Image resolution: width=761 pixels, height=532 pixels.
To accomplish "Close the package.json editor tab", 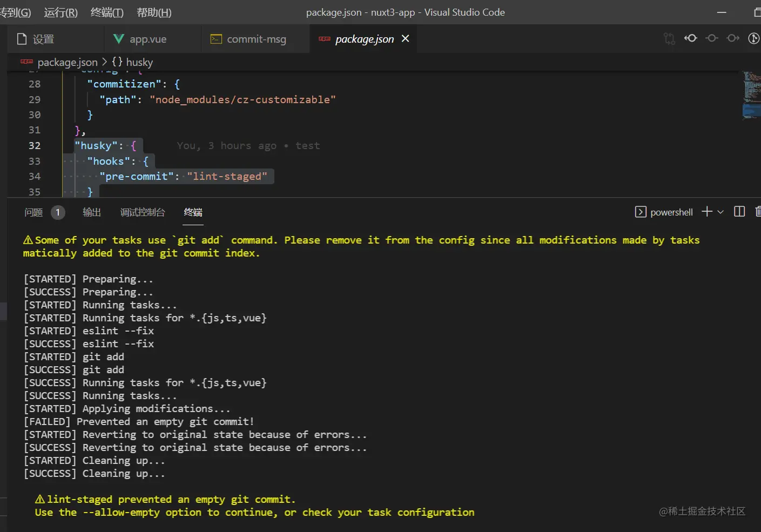I will tap(405, 39).
